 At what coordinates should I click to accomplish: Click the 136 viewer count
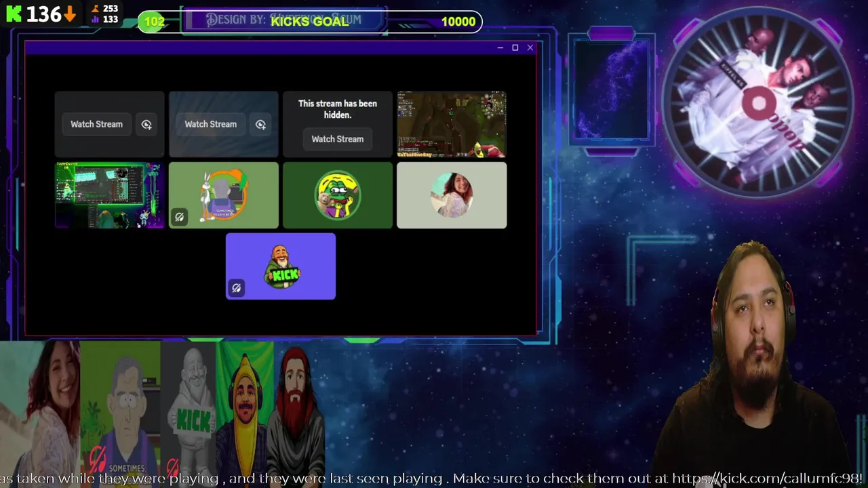44,14
